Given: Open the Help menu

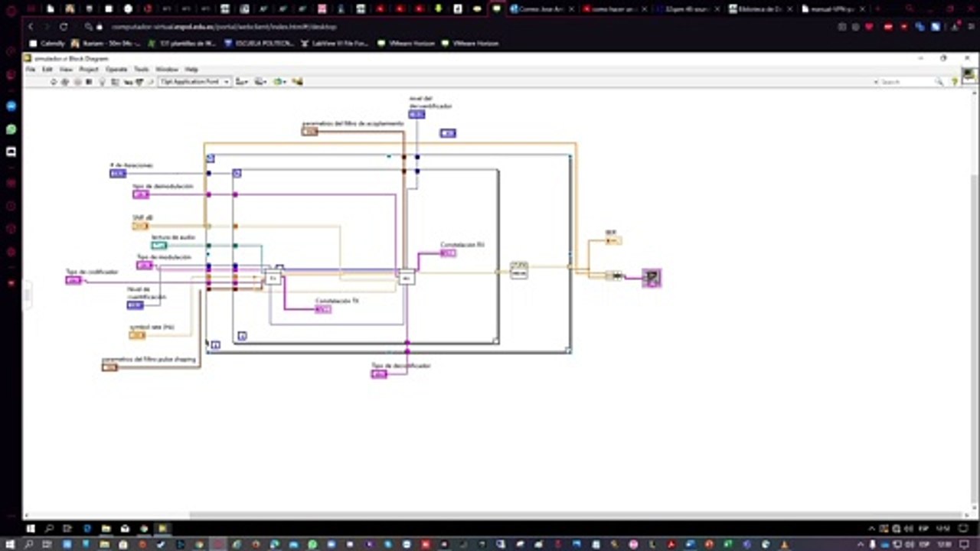Looking at the screenshot, I should pyautogui.click(x=191, y=70).
